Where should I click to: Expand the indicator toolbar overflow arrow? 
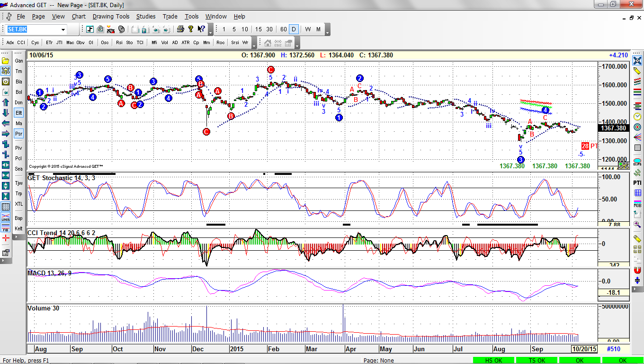point(254,45)
